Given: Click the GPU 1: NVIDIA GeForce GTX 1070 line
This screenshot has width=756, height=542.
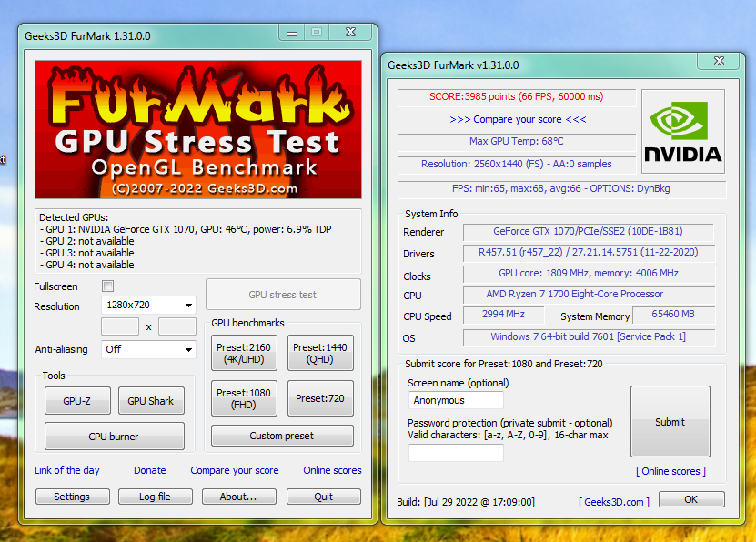Looking at the screenshot, I should (186, 229).
